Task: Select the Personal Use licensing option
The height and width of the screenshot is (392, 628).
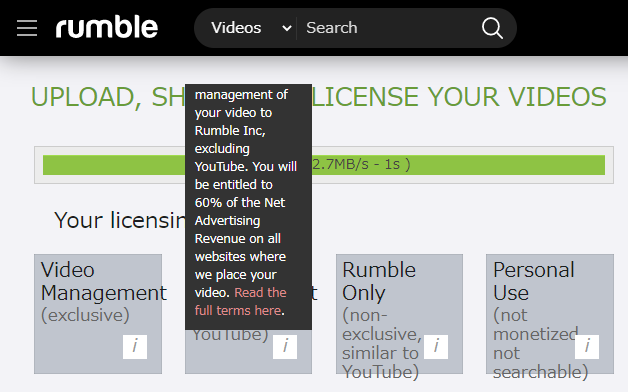Action: pyautogui.click(x=550, y=314)
